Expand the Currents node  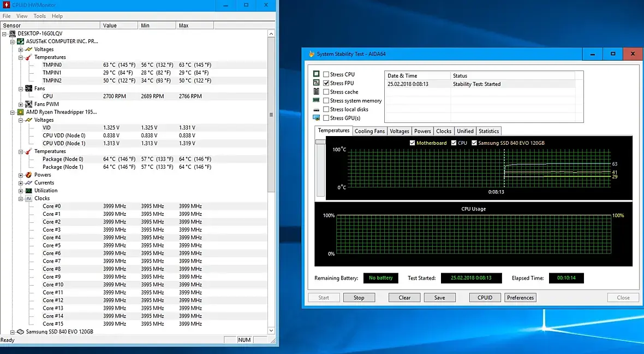21,182
